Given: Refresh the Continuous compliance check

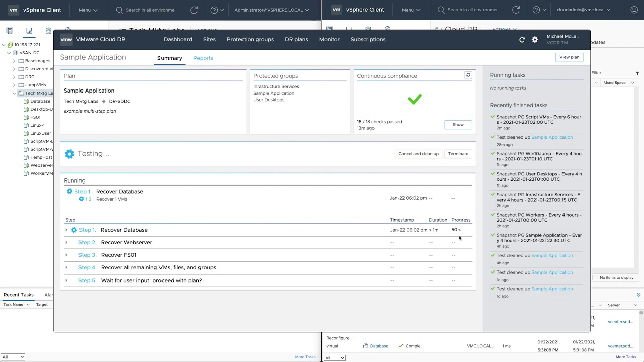Looking at the screenshot, I should (x=468, y=75).
